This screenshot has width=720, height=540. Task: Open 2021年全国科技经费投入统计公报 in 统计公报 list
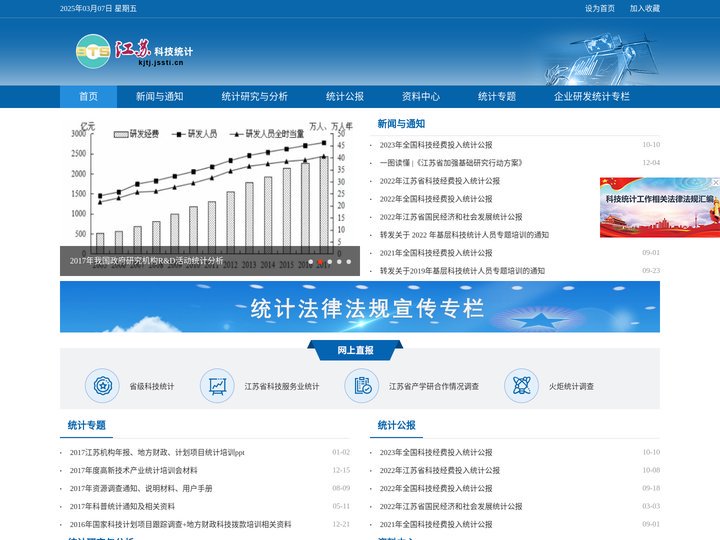coord(436,524)
